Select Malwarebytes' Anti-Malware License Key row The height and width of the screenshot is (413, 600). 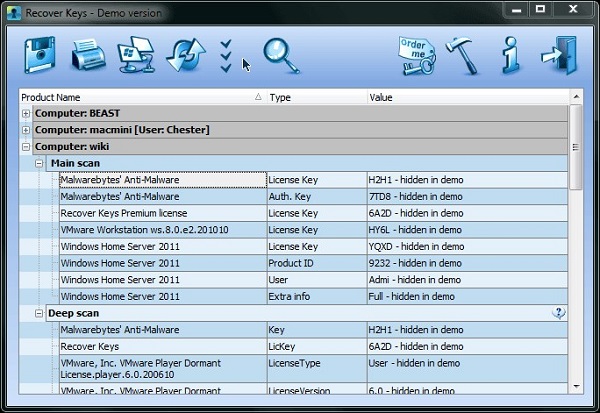[x=313, y=180]
